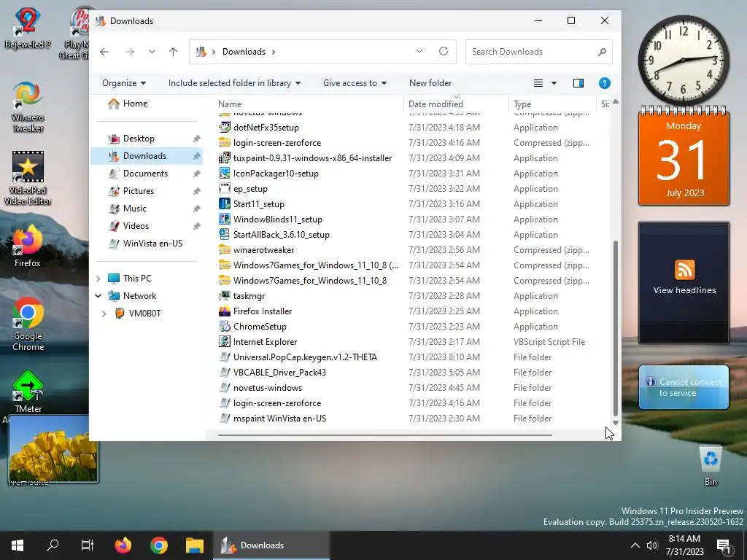Click the tulips slideshow gadget thumbnail
This screenshot has width=747, height=560.
coord(53,448)
